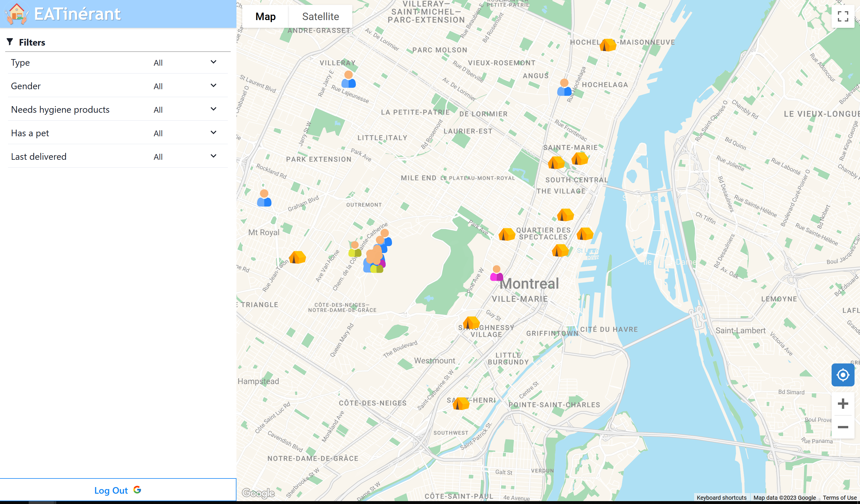Click the tent marker near Rue Jean-Talon
860x504 pixels.
click(x=297, y=257)
